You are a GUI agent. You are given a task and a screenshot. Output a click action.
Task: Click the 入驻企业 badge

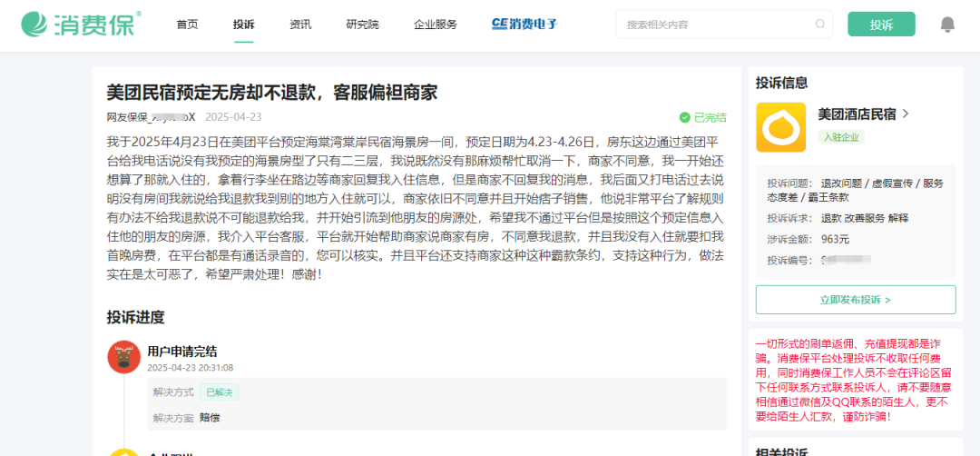coord(841,136)
